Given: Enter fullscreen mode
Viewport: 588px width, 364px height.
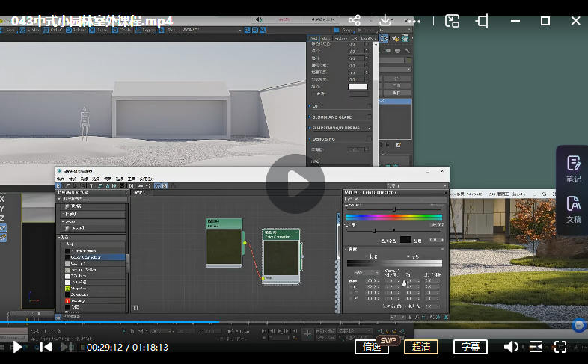Looking at the screenshot, I should 560,347.
